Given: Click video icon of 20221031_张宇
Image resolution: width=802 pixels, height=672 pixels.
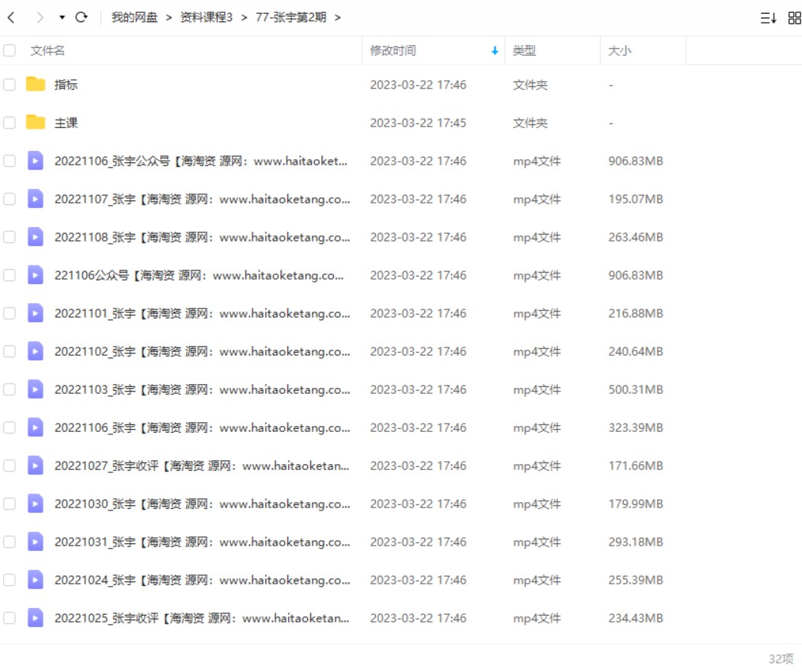Looking at the screenshot, I should 35,542.
